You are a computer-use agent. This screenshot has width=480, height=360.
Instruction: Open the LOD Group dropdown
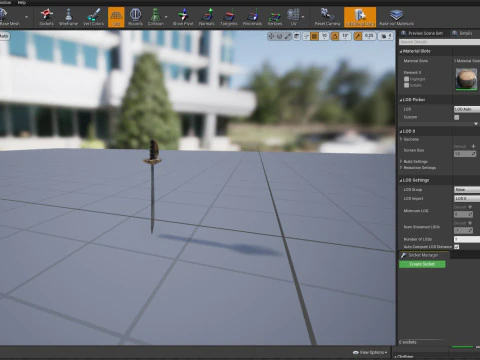click(x=467, y=190)
